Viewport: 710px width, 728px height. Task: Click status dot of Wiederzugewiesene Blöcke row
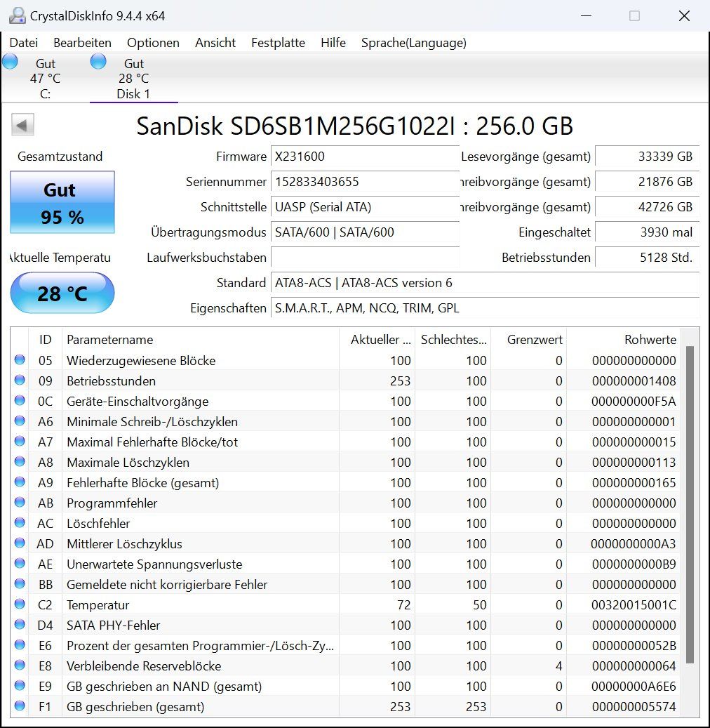pyautogui.click(x=20, y=360)
